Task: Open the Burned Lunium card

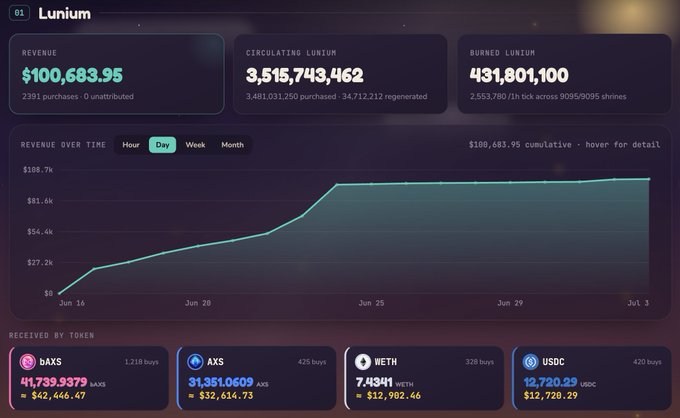Action: [x=564, y=74]
